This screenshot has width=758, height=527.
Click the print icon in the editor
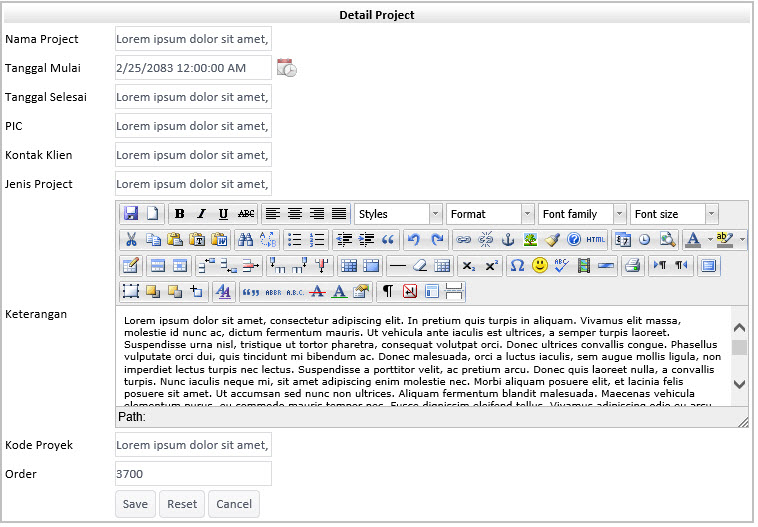click(632, 266)
